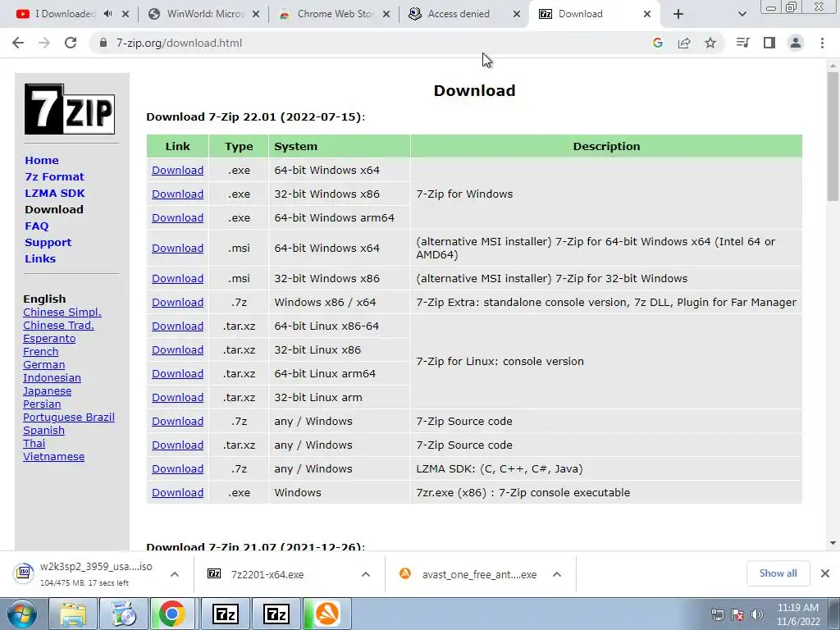Open the media control icon in toolbar

[742, 43]
